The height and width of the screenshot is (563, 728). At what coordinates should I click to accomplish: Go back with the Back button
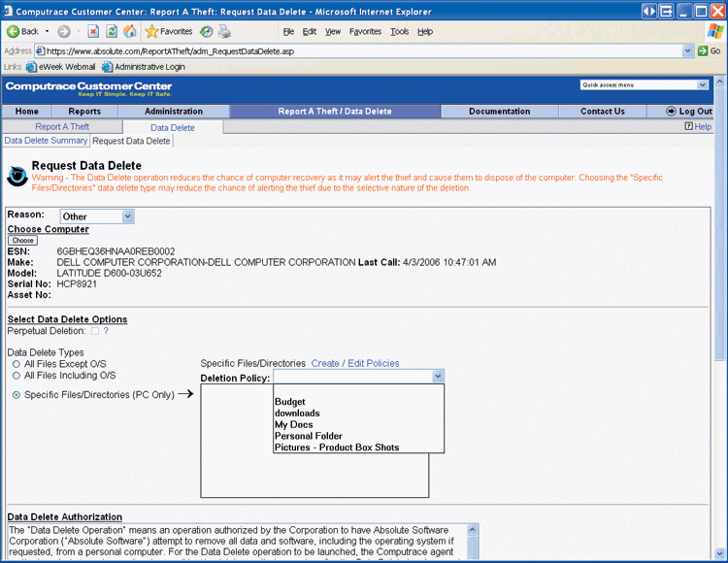[x=23, y=32]
